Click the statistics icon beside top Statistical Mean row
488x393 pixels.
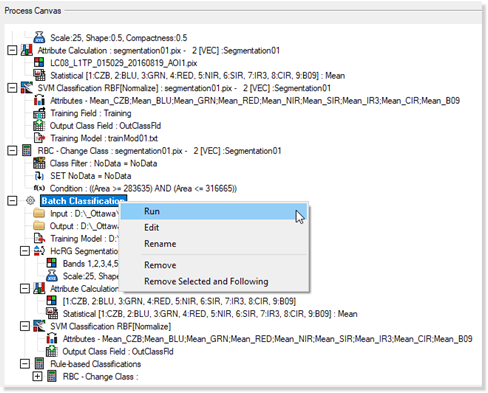pyautogui.click(x=39, y=75)
